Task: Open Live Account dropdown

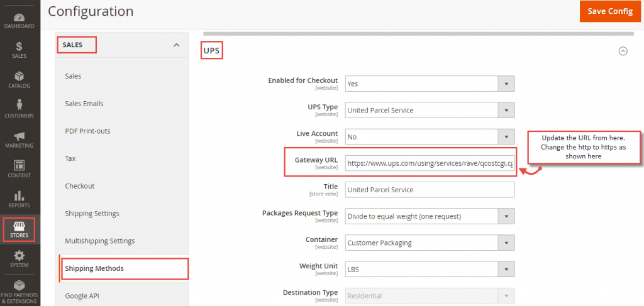Action: coord(430,136)
